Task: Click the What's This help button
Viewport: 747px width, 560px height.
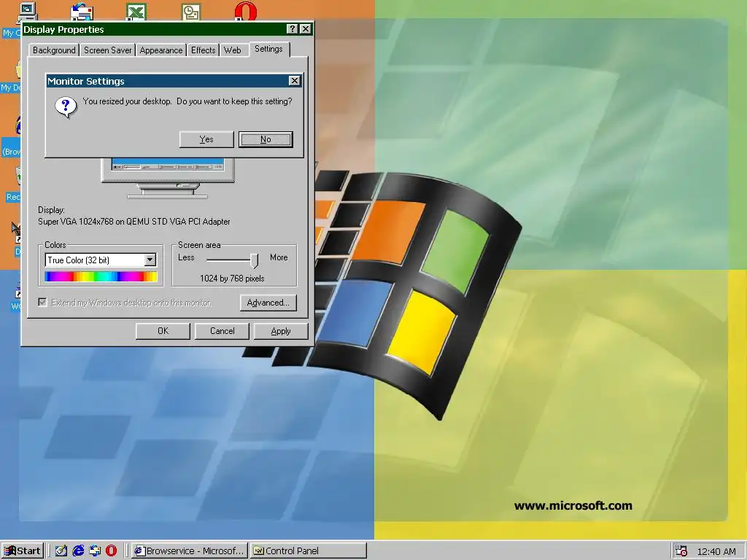Action: tap(292, 29)
